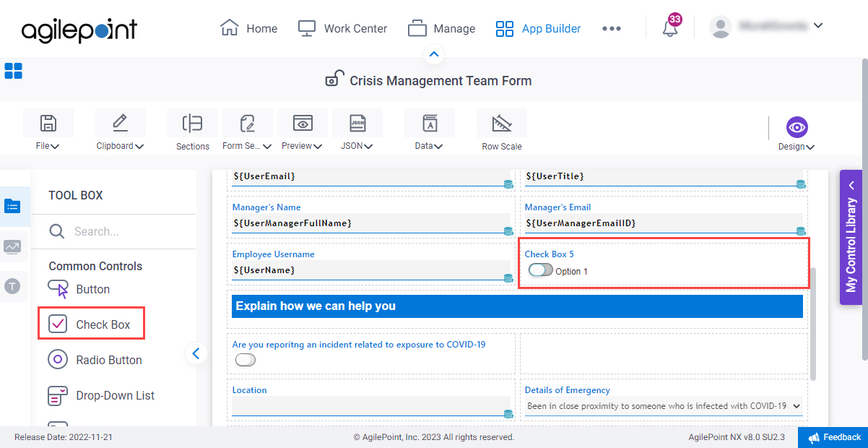Viewport: 868px width, 448px height.
Task: Expand the user account dropdown
Action: [818, 26]
